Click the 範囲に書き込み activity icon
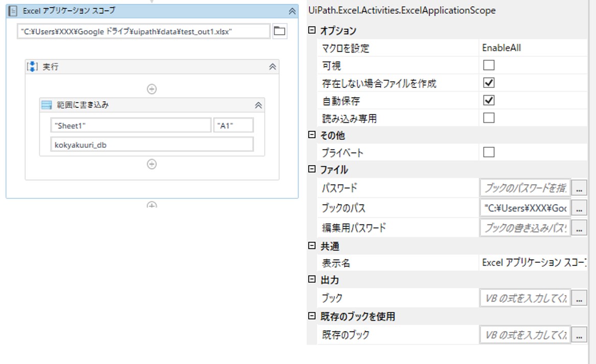The width and height of the screenshot is (596, 364). tap(47, 105)
